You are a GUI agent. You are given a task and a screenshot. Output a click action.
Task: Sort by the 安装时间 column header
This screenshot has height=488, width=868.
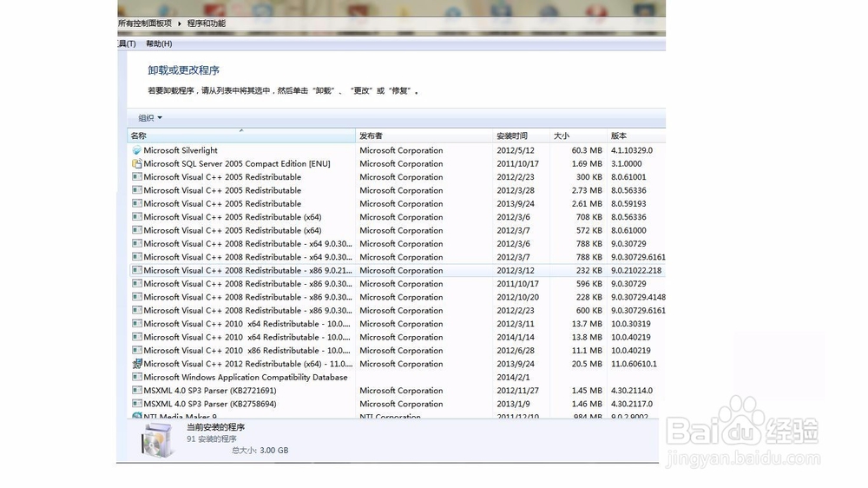coord(521,135)
